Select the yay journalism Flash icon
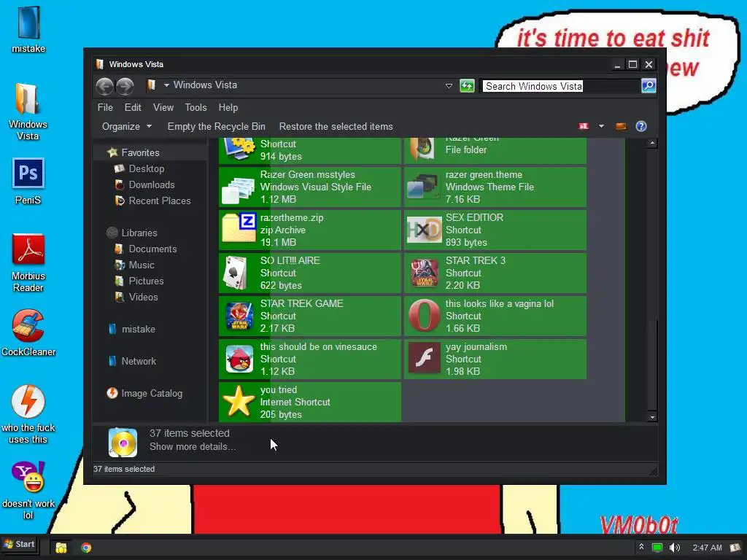This screenshot has width=747, height=560. [x=425, y=358]
